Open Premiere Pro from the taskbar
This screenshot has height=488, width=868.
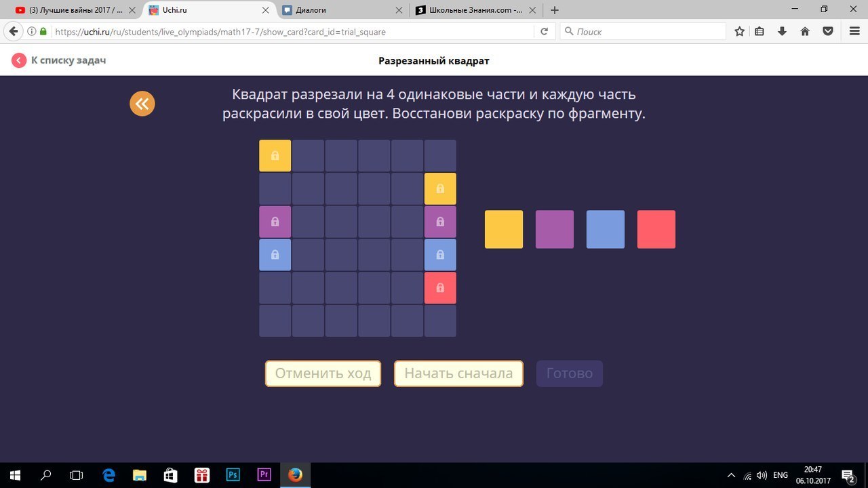pos(264,474)
